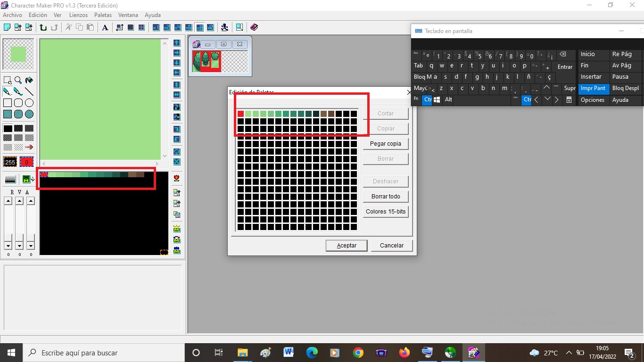This screenshot has height=362, width=644.
Task: Open the help book icon
Action: tap(254, 27)
